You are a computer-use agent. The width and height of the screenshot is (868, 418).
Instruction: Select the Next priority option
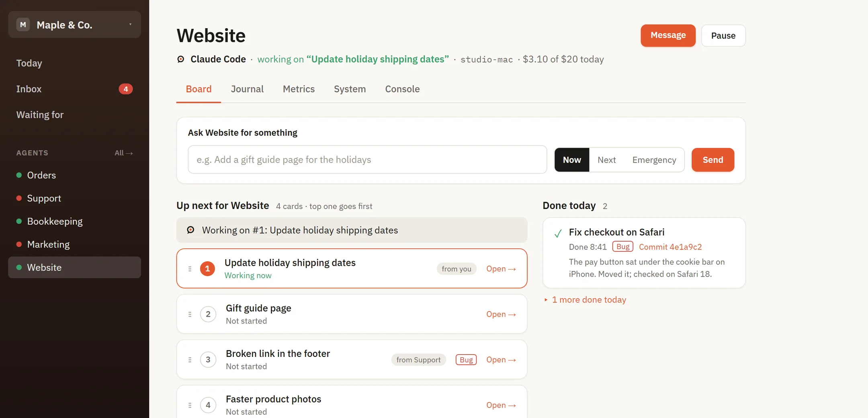point(606,160)
